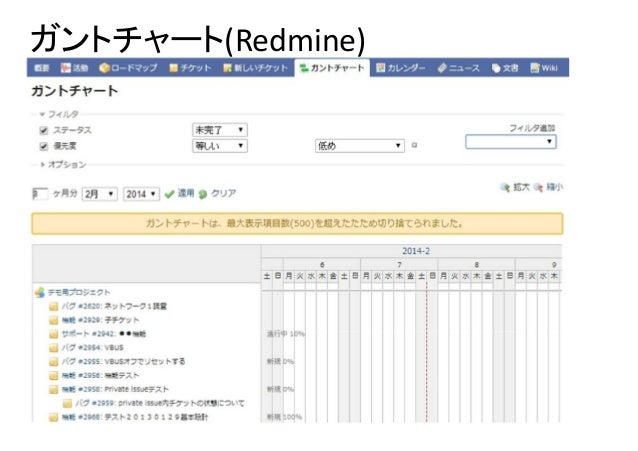Click 新規 0% label in #2955 row
Image resolution: width=638 pixels, height=451 pixels.
[x=280, y=361]
